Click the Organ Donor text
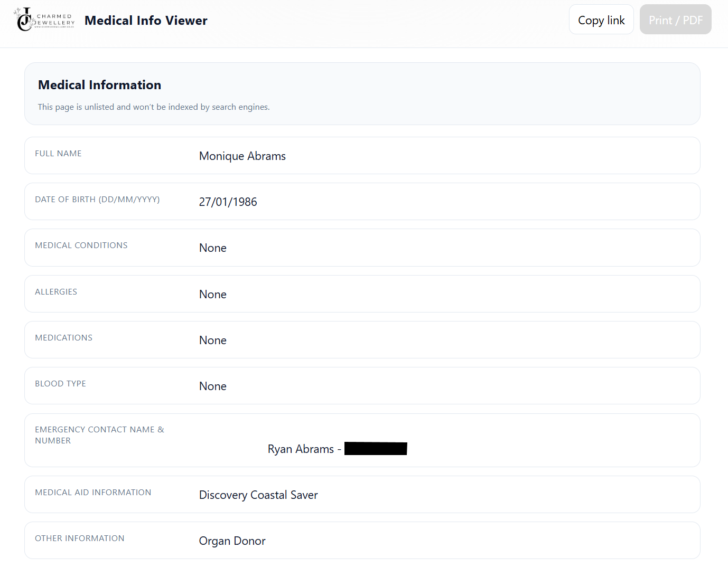The image size is (728, 577). click(x=232, y=541)
